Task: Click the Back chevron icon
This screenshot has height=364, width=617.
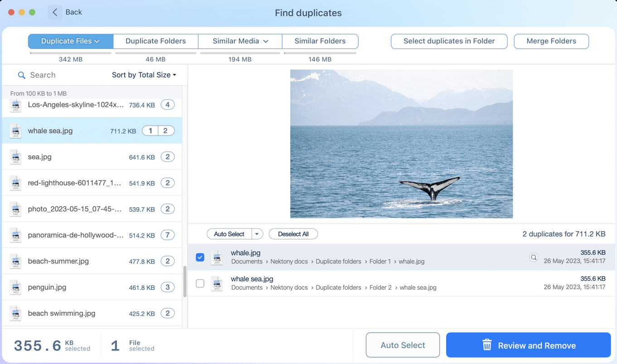Action: pyautogui.click(x=54, y=12)
